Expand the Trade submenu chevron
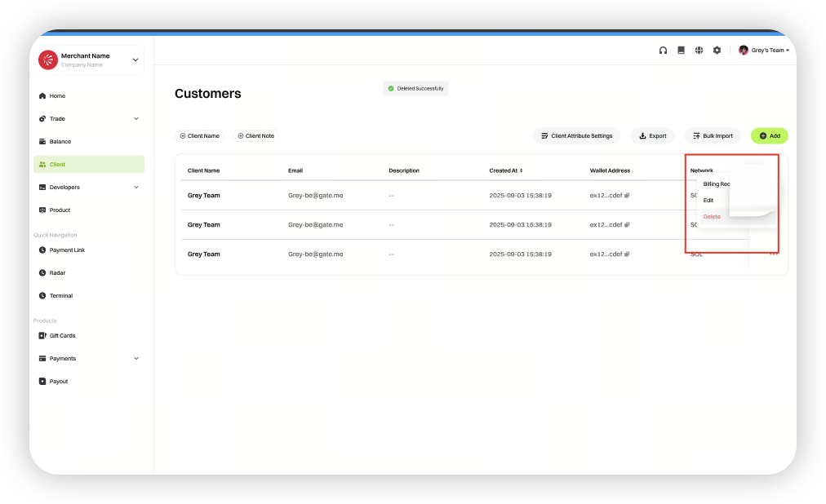 click(x=136, y=119)
